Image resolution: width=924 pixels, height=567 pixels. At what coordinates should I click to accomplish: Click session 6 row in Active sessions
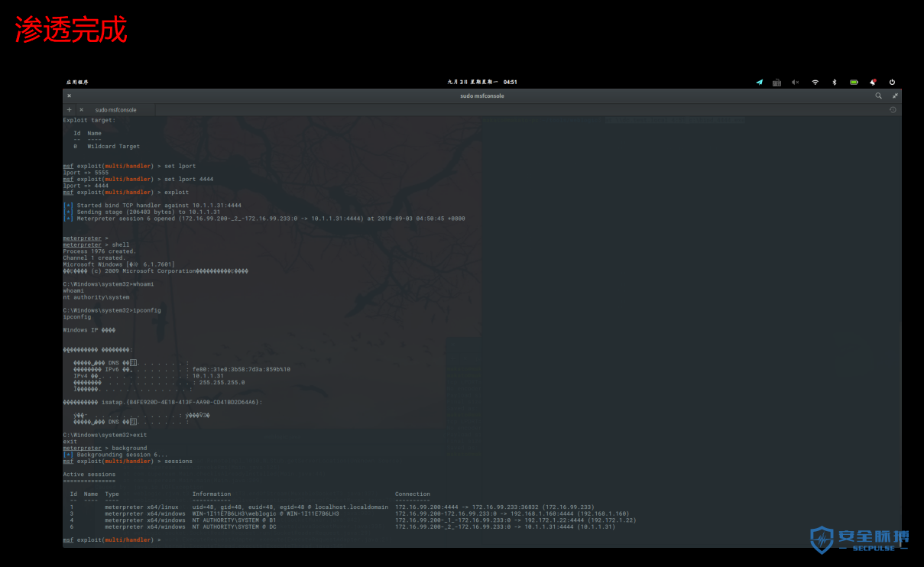click(x=342, y=526)
